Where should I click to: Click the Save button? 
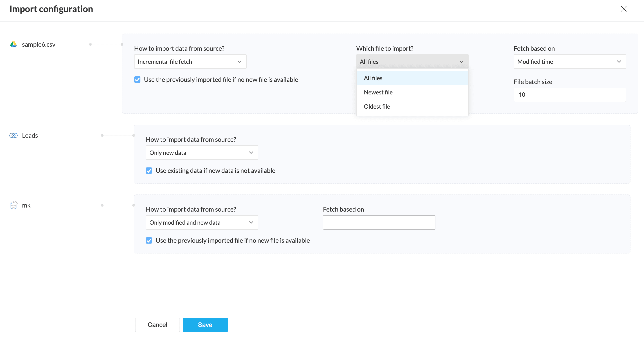[205, 325]
